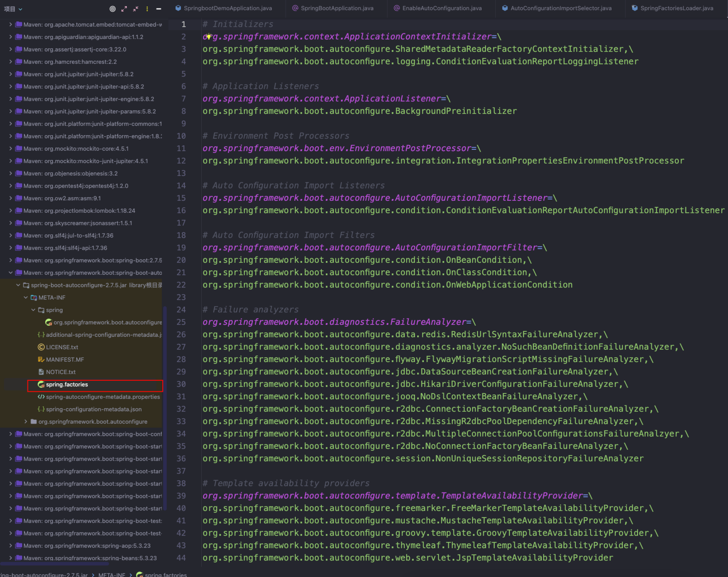The image size is (728, 577).
Task: Click the yellow intention bulb on line 2
Action: (x=208, y=37)
